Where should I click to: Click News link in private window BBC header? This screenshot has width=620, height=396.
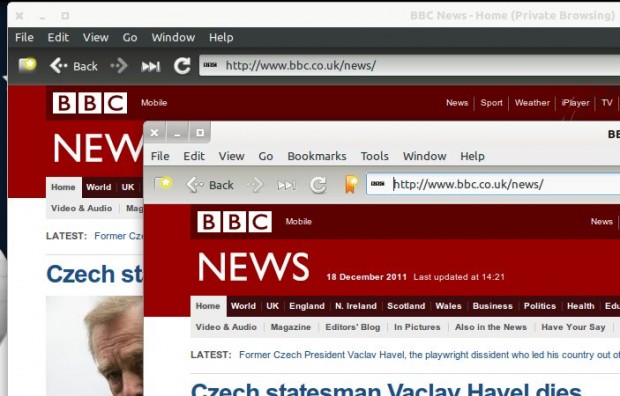tap(457, 103)
